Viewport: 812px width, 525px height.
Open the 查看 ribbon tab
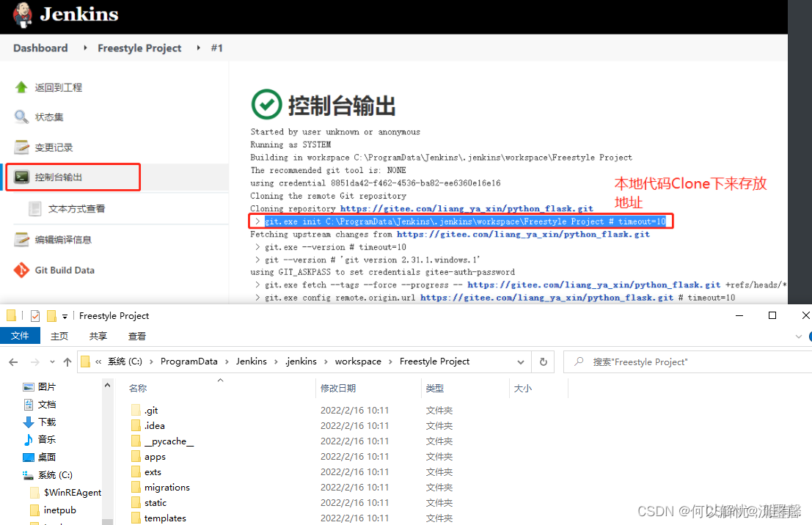coord(136,336)
